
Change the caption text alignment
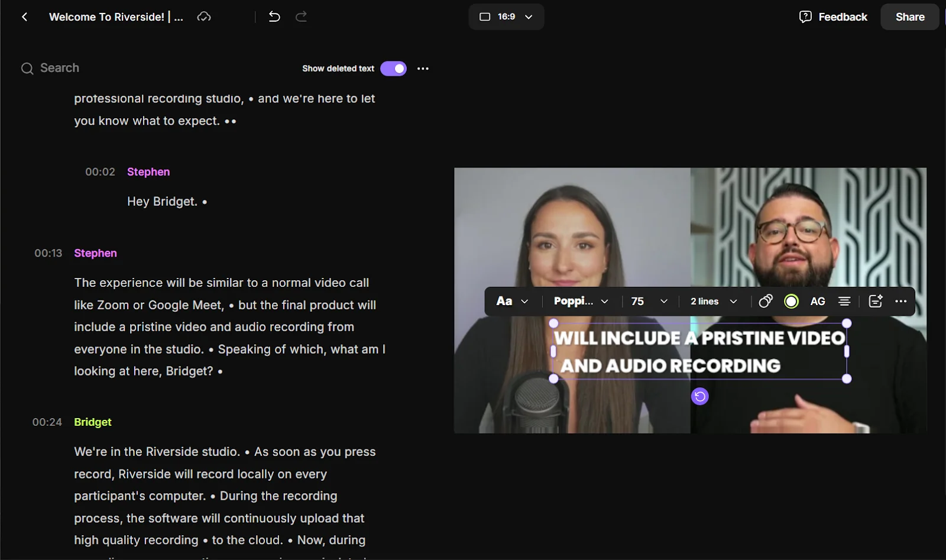[844, 302]
